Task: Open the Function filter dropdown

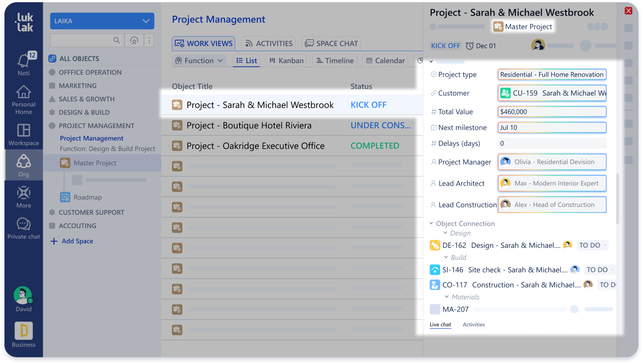Action: 199,61
